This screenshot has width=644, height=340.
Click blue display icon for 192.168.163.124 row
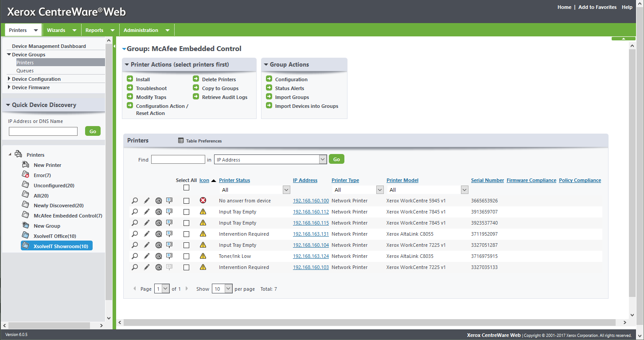(x=169, y=256)
